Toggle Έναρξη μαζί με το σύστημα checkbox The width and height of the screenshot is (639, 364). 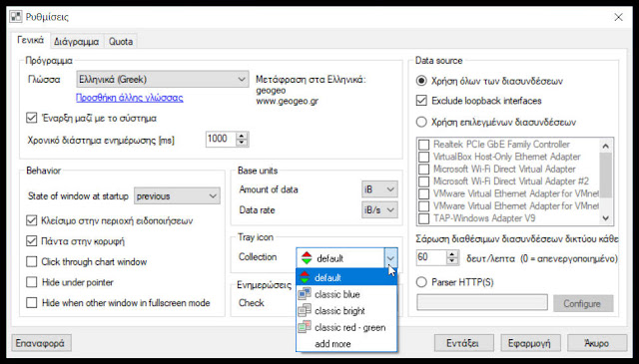[x=31, y=118]
